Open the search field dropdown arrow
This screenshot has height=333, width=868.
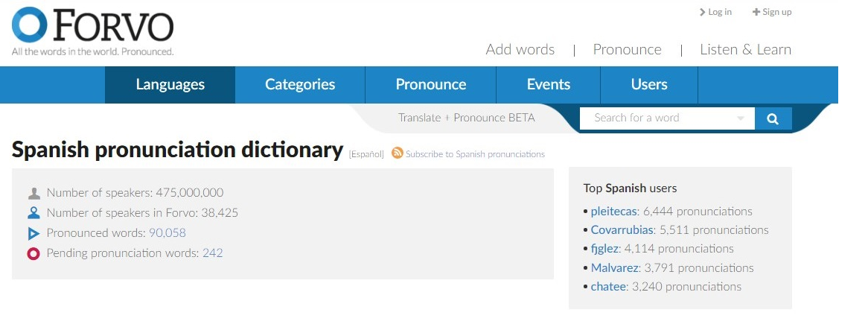[740, 118]
